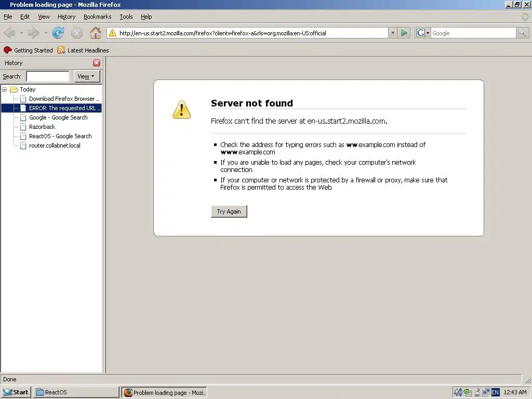Open the File menu
Screen dimensions: 532x399
coord(8,17)
